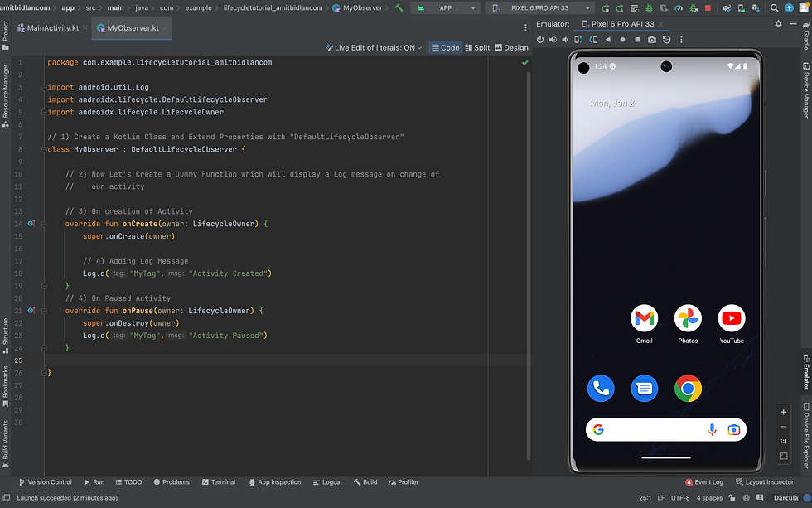The image size is (812, 508).
Task: Open emulator extended controls menu
Action: [x=681, y=39]
